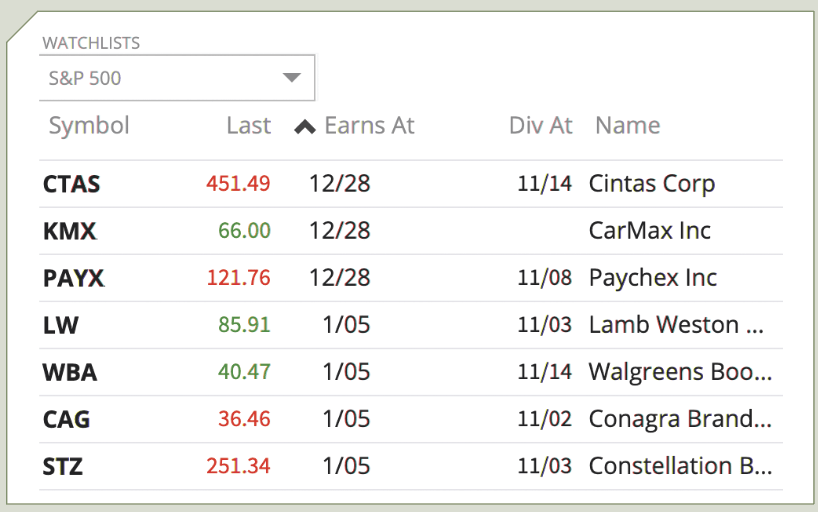Open the STZ ticker symbol
This screenshot has width=818, height=512.
click(63, 466)
